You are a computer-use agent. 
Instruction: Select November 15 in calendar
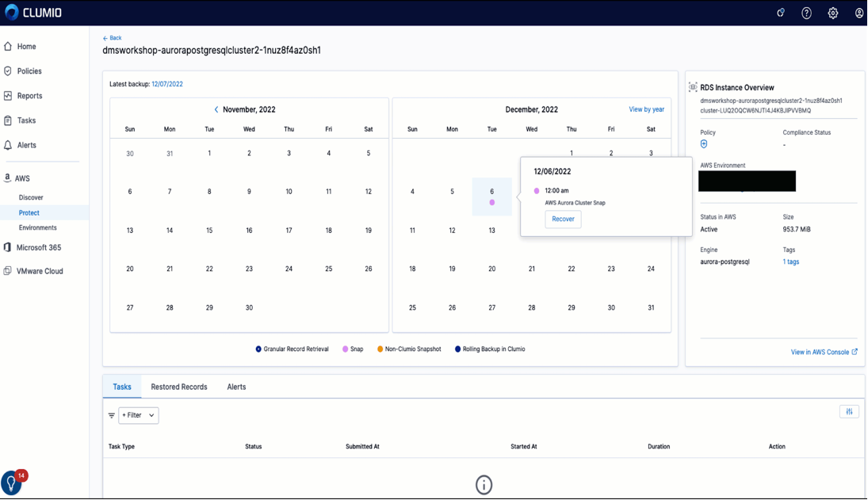209,230
